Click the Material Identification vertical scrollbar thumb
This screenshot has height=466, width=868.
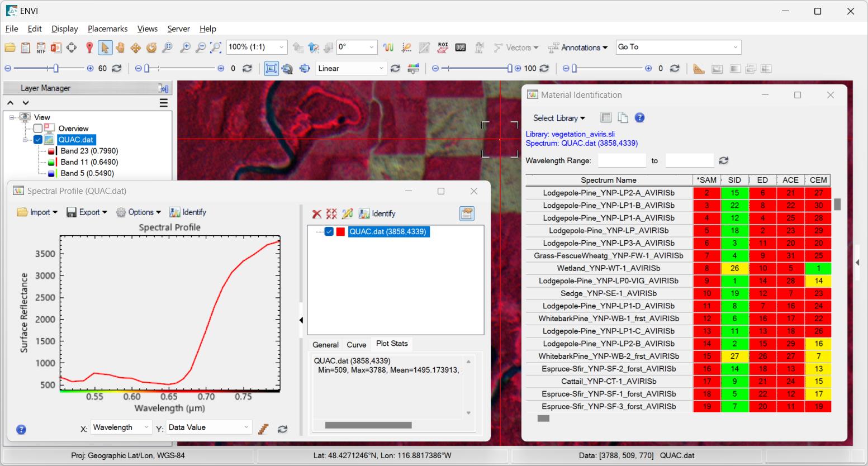point(837,205)
